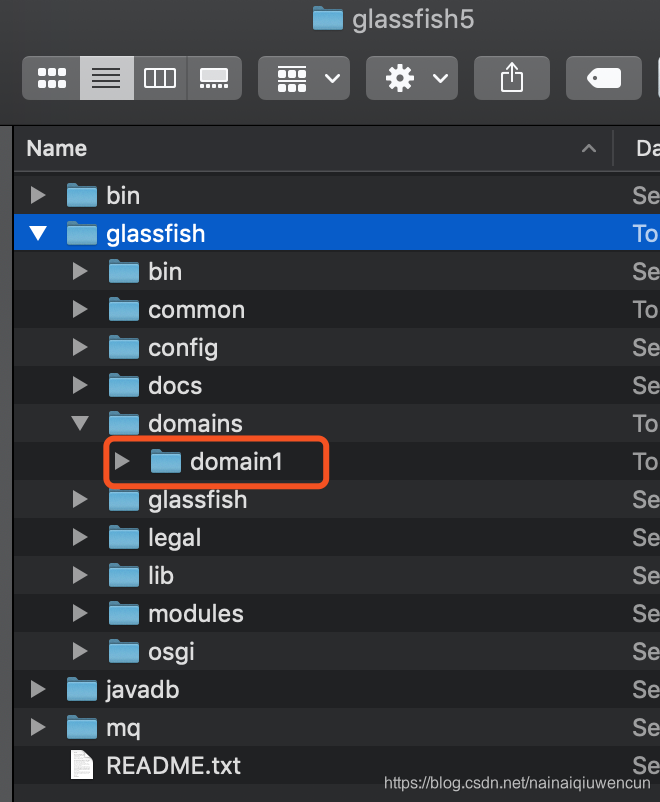Select the legal folder icon
The height and width of the screenshot is (802, 660).
click(x=124, y=537)
